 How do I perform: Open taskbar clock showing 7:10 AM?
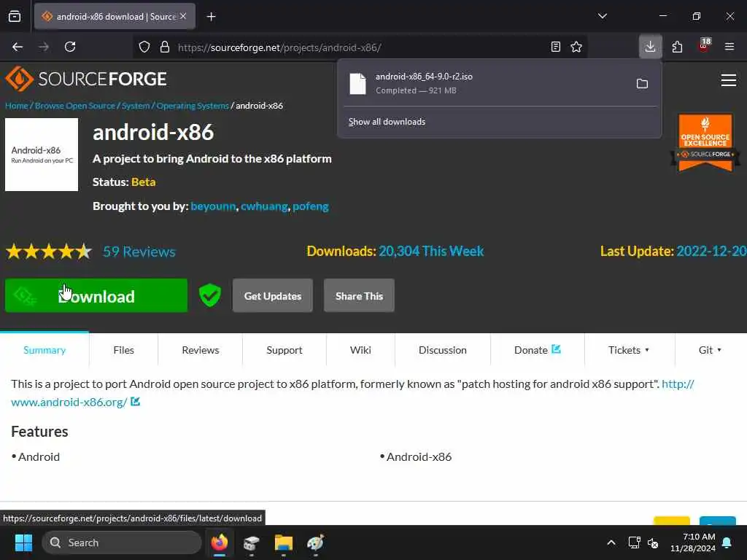tap(693, 542)
